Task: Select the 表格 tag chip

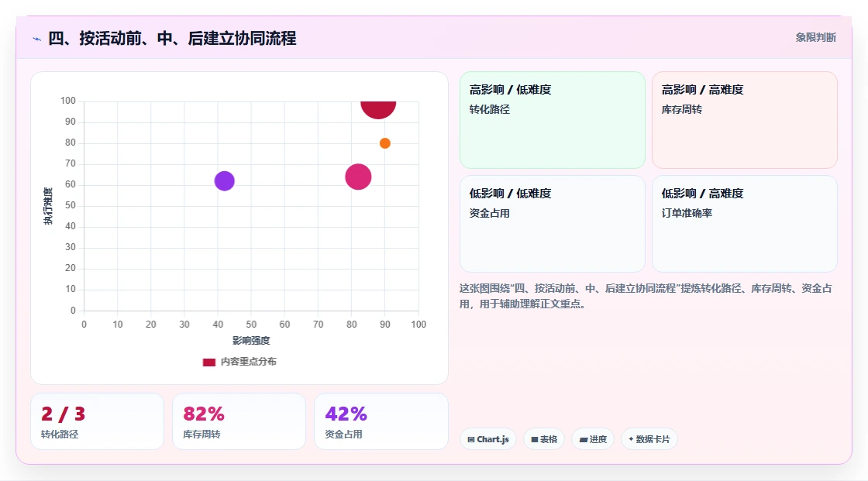Action: point(544,439)
